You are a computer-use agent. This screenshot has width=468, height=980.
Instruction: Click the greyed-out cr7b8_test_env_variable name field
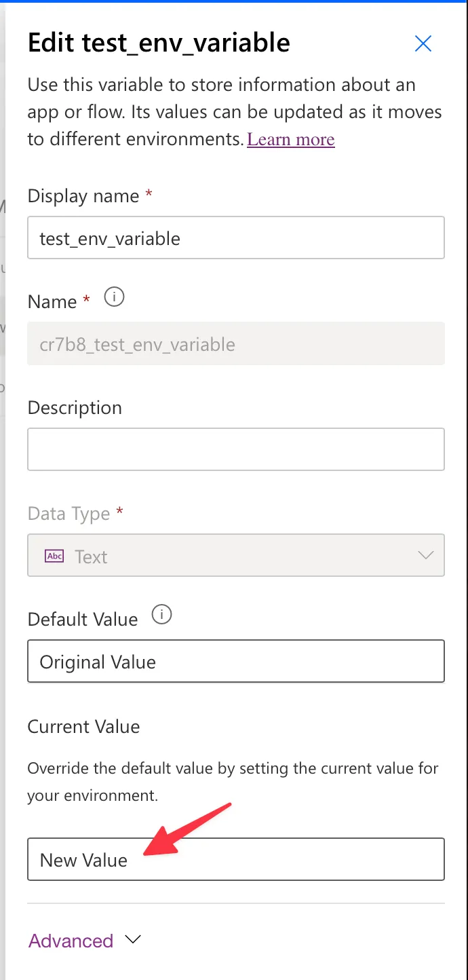click(x=235, y=344)
